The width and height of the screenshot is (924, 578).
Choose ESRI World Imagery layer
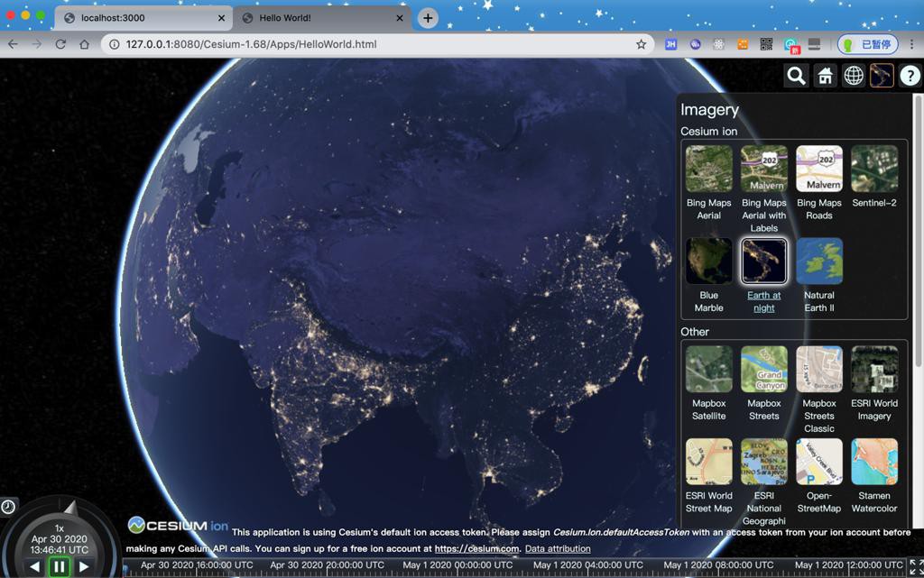point(874,369)
